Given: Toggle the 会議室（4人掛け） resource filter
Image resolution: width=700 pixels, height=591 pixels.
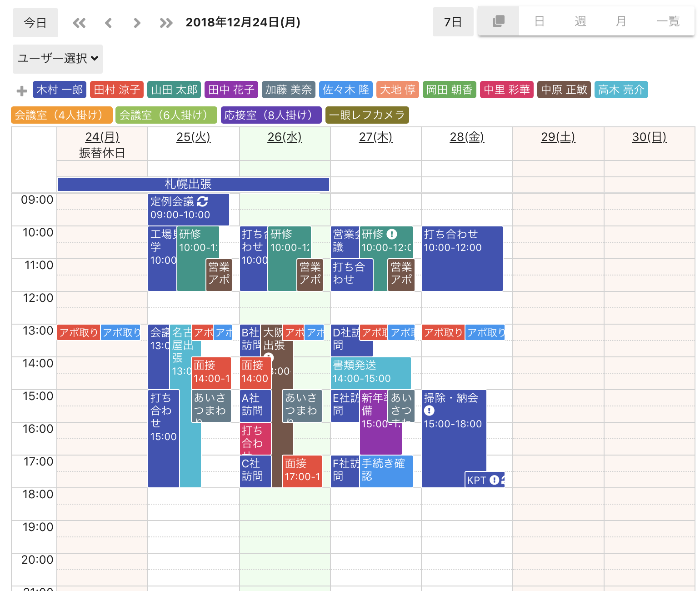Looking at the screenshot, I should 61,115.
